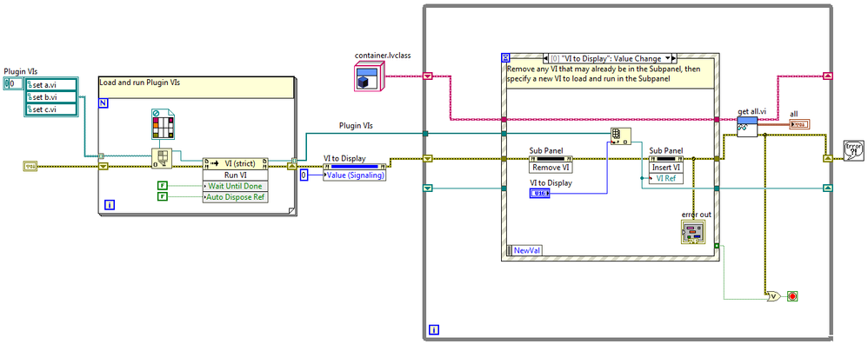Viewport: 868px width, 344px height.
Task: Select the VI to Display property node header
Action: coord(354,166)
